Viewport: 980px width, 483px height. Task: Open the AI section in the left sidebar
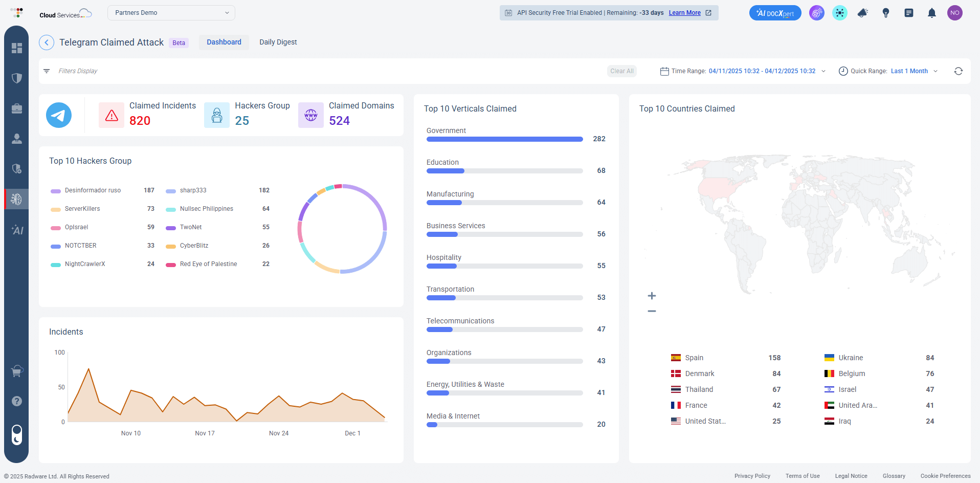[17, 230]
